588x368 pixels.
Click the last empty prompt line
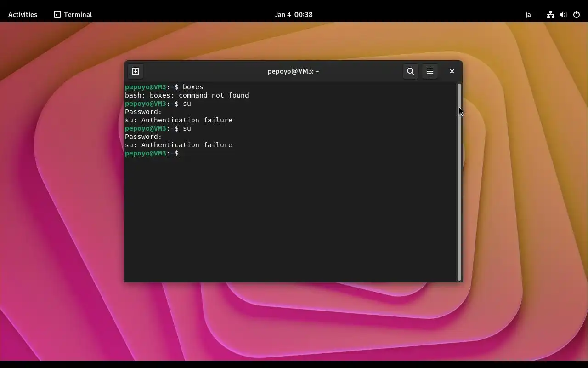[x=152, y=153]
